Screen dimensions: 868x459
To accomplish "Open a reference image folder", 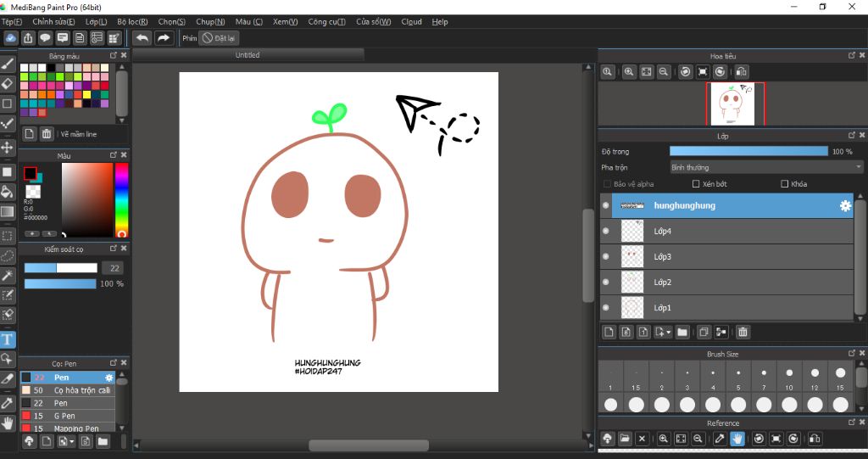I will click(x=625, y=439).
